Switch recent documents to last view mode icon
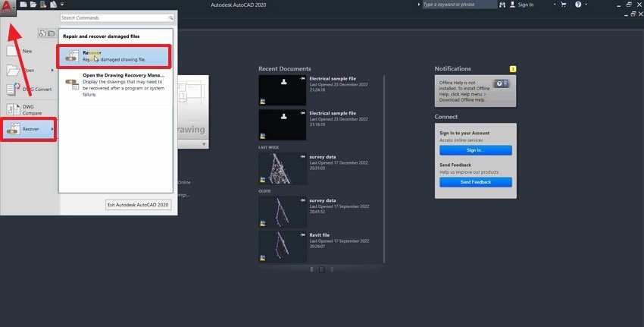 (331, 269)
